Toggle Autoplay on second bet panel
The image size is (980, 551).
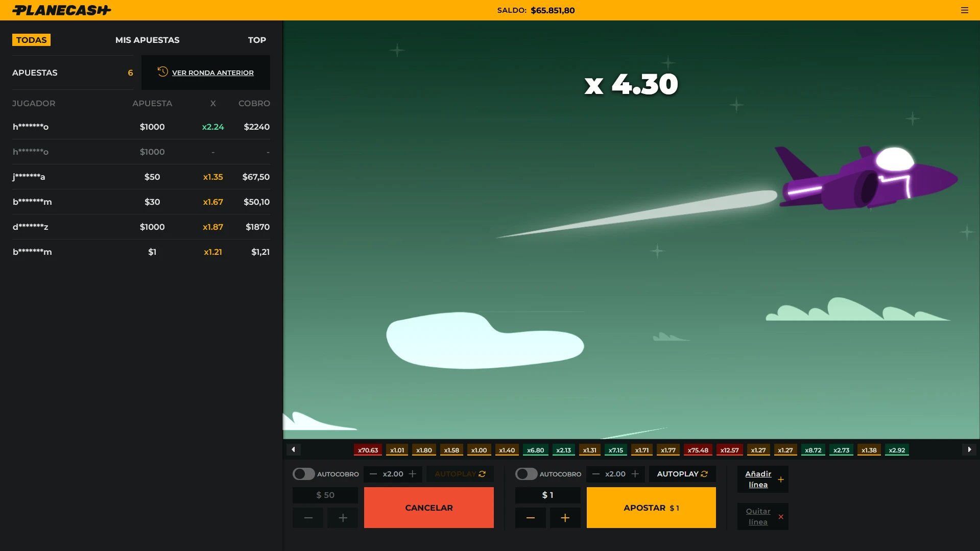point(682,474)
